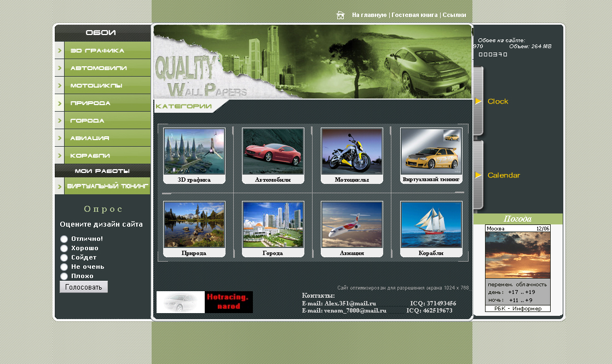Click the venom_7000@mail.ru email address
Image resolution: width=612 pixels, height=364 pixels.
355,310
